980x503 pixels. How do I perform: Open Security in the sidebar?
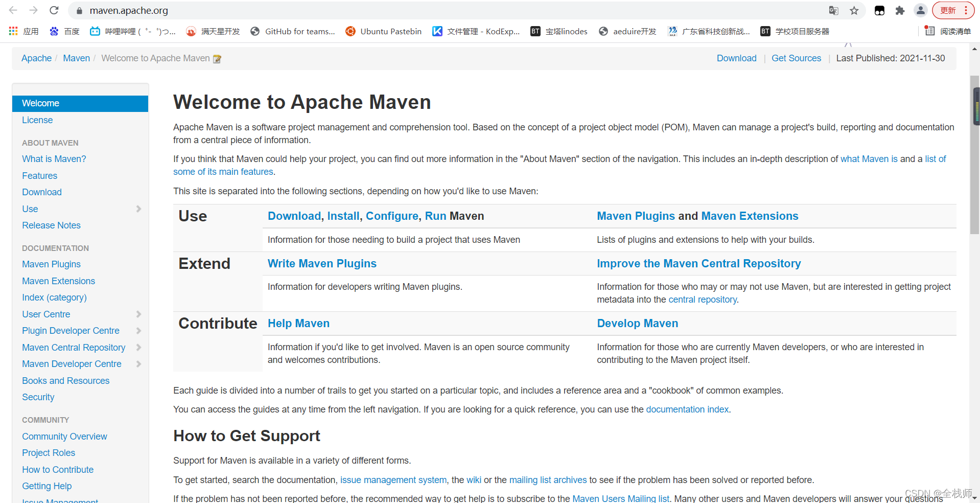pos(38,397)
